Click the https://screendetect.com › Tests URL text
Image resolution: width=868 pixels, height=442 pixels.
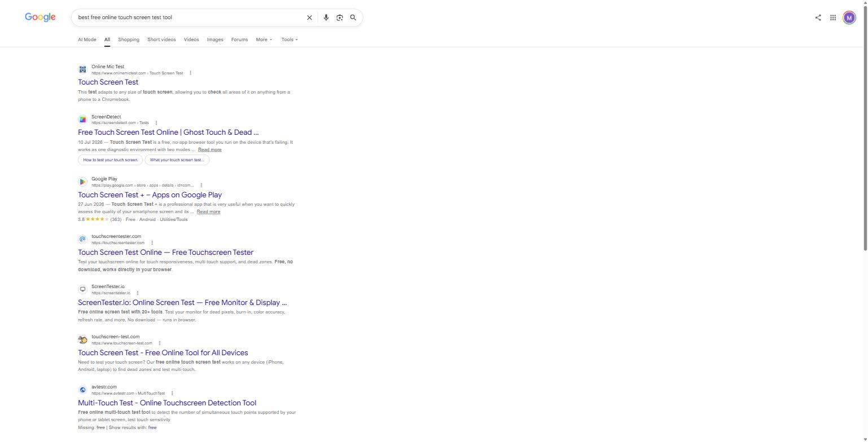[120, 123]
